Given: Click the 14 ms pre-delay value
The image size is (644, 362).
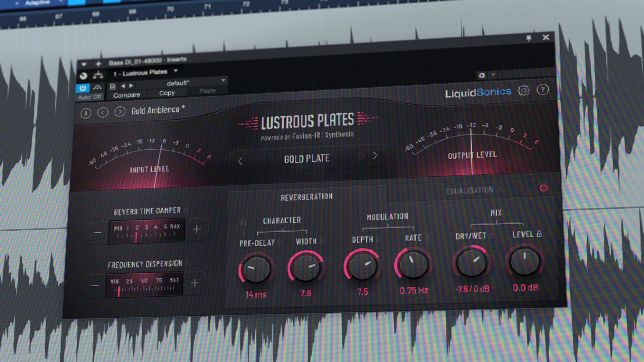Looking at the screenshot, I should [x=256, y=294].
